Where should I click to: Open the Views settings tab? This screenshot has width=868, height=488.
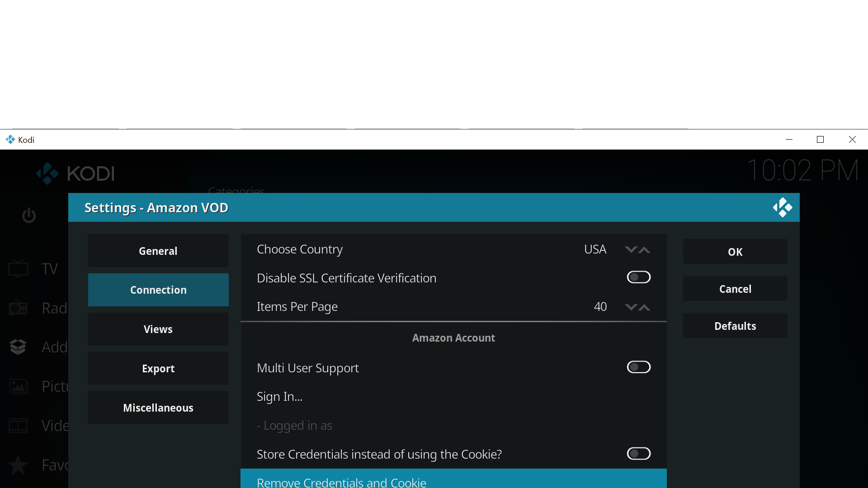(158, 329)
